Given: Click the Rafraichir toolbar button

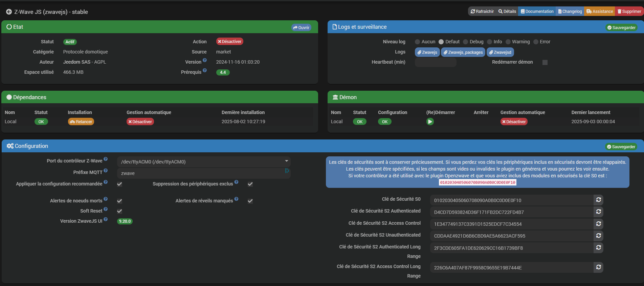Looking at the screenshot, I should pos(482,12).
